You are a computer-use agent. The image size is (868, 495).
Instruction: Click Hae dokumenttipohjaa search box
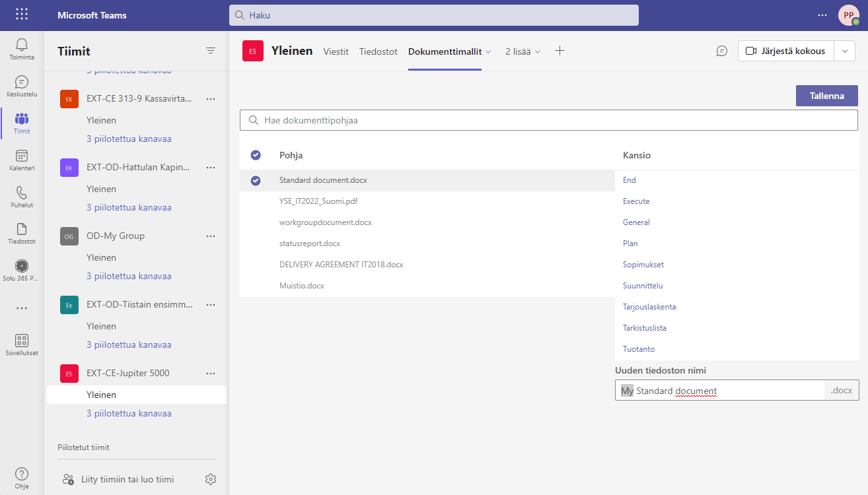[x=549, y=120]
